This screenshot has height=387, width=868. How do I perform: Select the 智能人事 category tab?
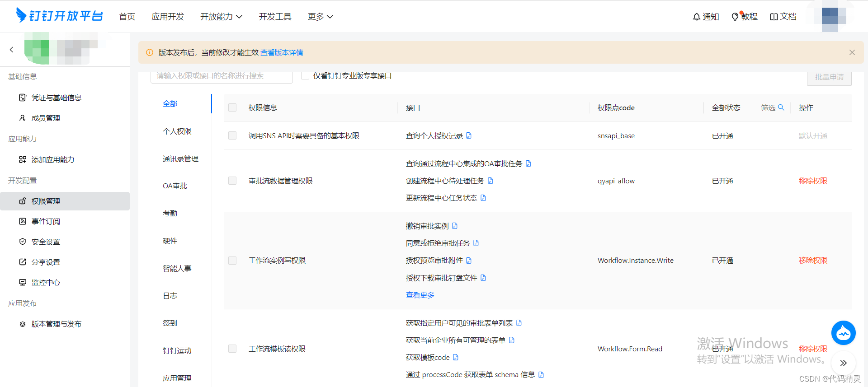(x=177, y=268)
